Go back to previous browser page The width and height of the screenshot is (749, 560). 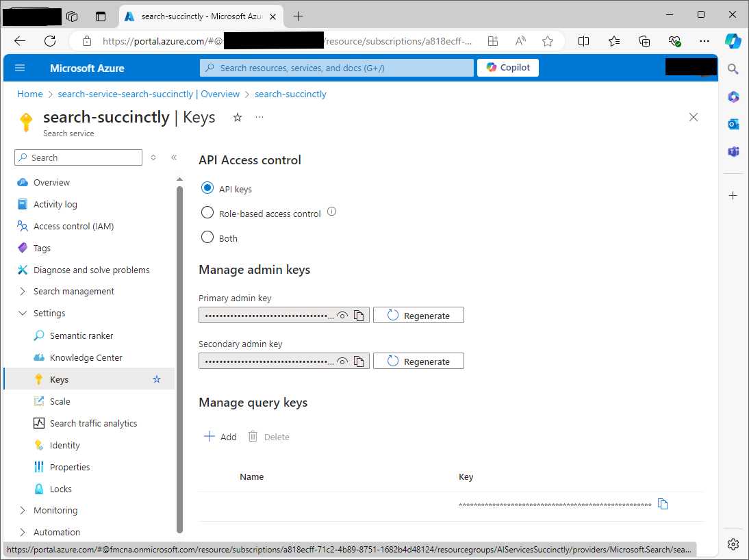coord(20,41)
